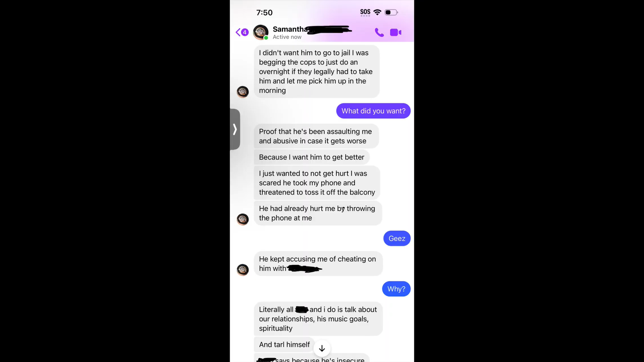Select the avatar beside 'morning' message
This screenshot has height=362, width=644.
coord(243,92)
